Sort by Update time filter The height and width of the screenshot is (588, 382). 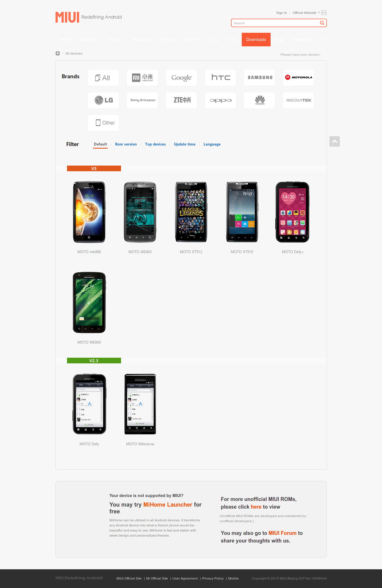[185, 144]
